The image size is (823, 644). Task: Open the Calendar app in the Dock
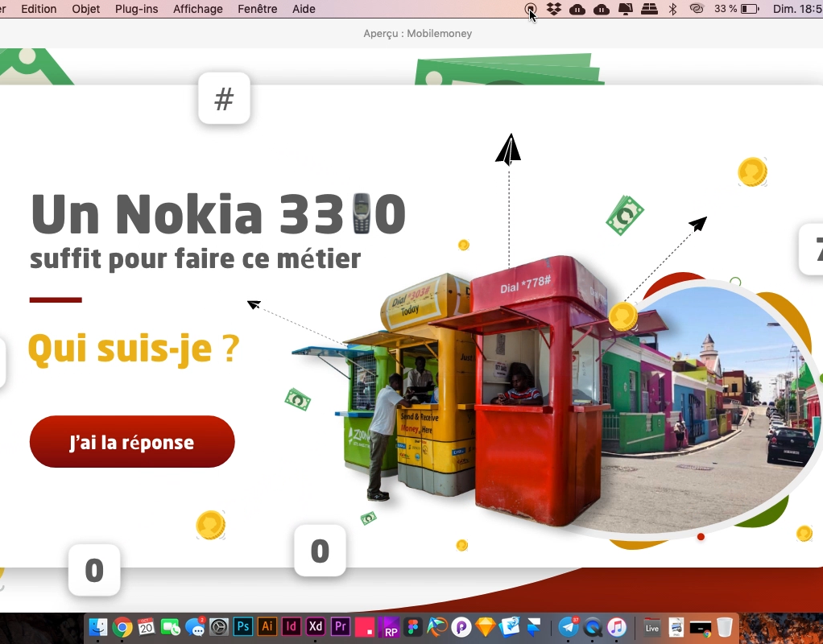coord(146,626)
